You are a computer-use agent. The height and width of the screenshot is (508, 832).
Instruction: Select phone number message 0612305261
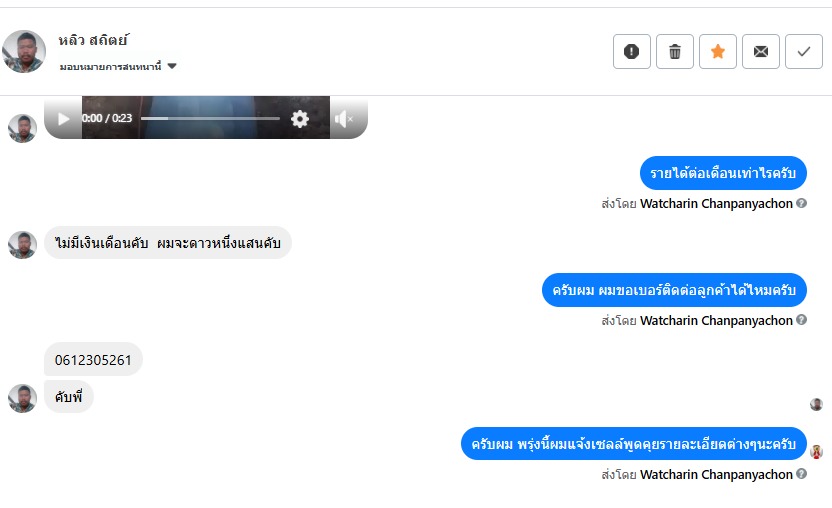[93, 360]
